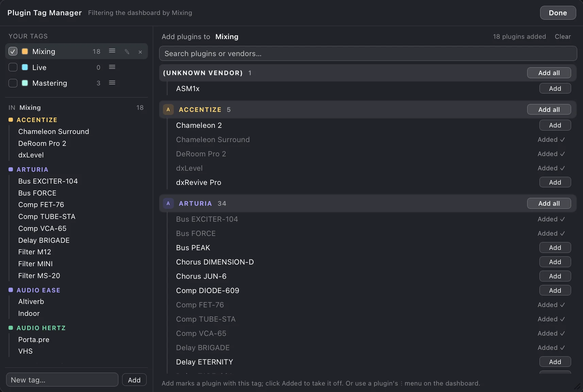Screen dimensions: 583x392
Task: Uncheck the Mixing tag checkbox
Action: coord(13,51)
